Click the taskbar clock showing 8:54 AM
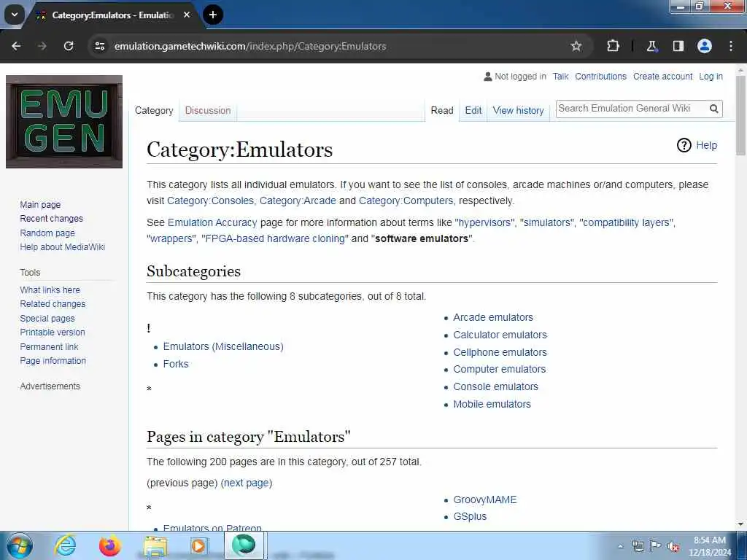This screenshot has width=747, height=560. 709,546
